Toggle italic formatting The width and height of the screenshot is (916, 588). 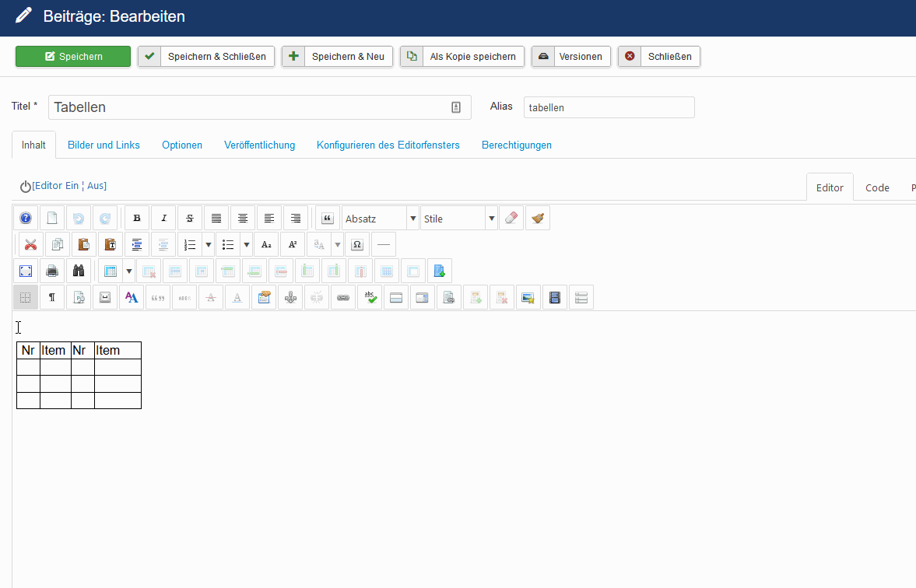[163, 219]
